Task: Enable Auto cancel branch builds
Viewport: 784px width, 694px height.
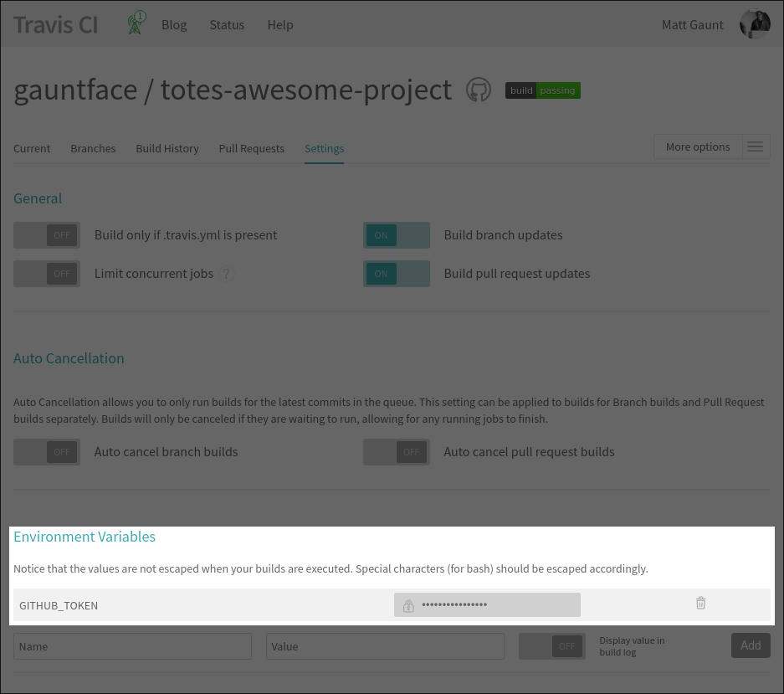Action: (47, 452)
